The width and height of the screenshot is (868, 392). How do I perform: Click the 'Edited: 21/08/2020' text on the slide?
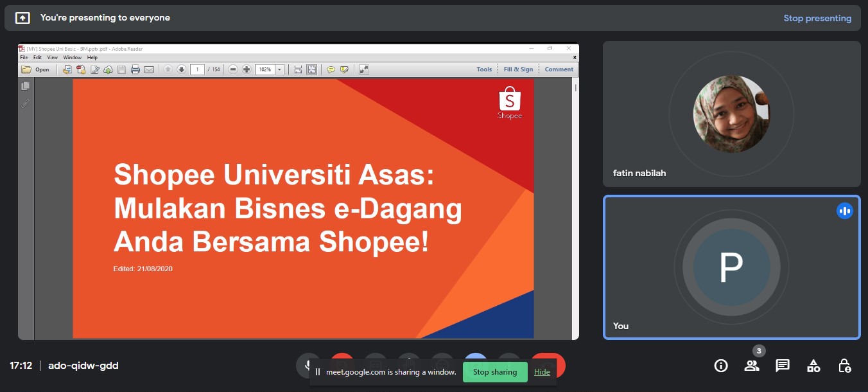pos(143,269)
